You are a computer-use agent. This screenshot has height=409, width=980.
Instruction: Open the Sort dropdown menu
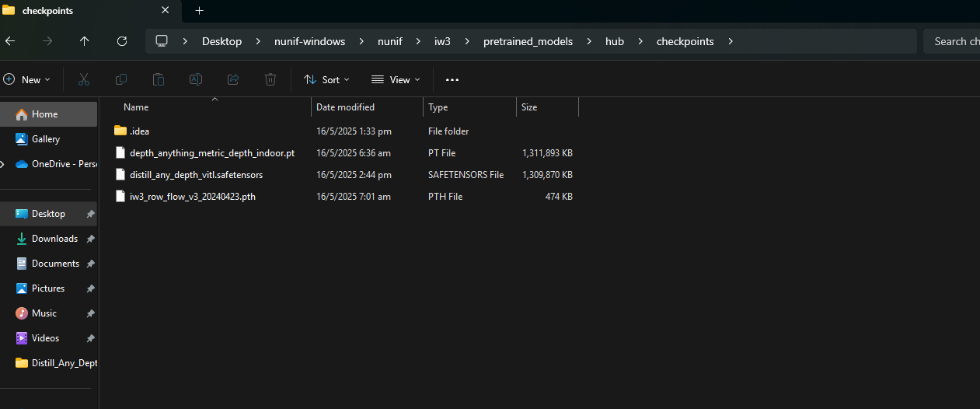(x=326, y=79)
